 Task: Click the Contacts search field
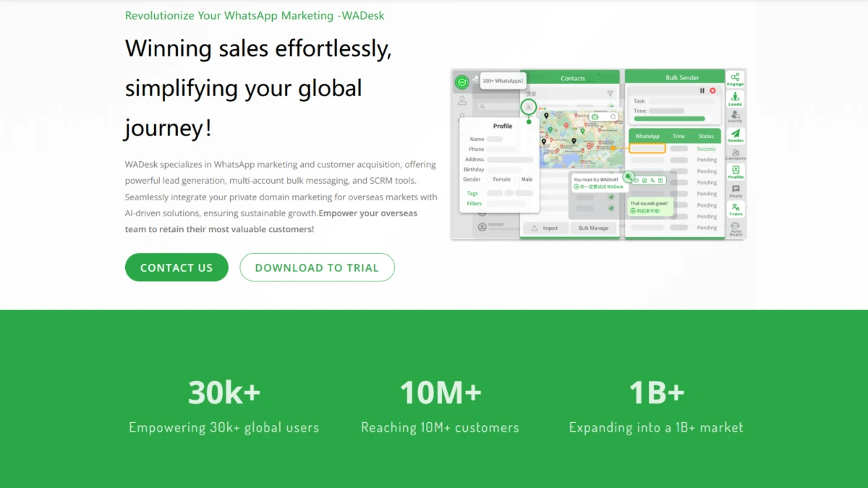(x=570, y=93)
